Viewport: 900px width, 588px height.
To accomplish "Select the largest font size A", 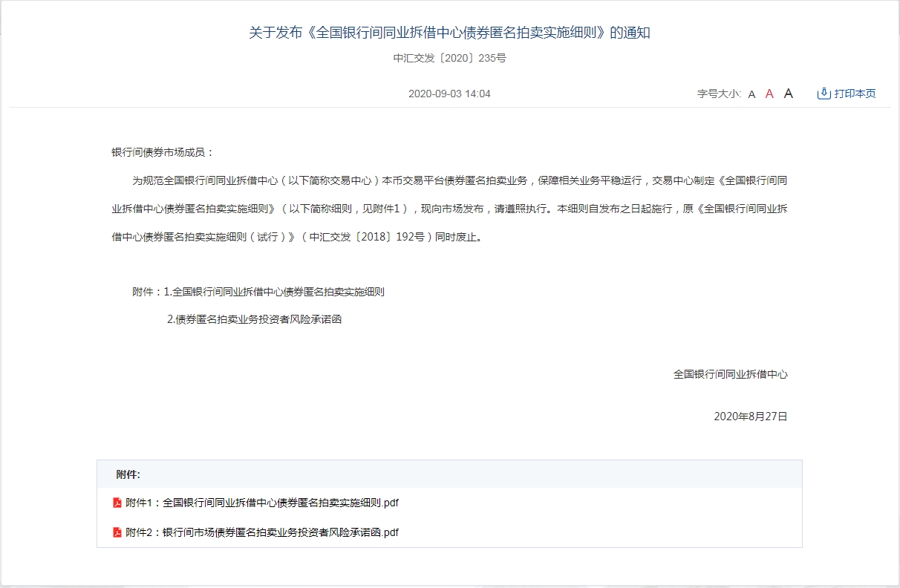I will (789, 94).
